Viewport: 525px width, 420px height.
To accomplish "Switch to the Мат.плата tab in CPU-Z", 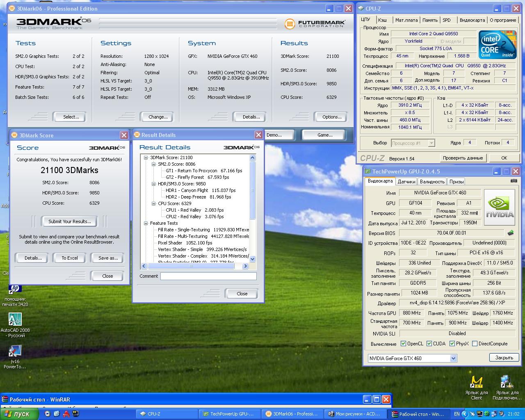I will click(406, 20).
